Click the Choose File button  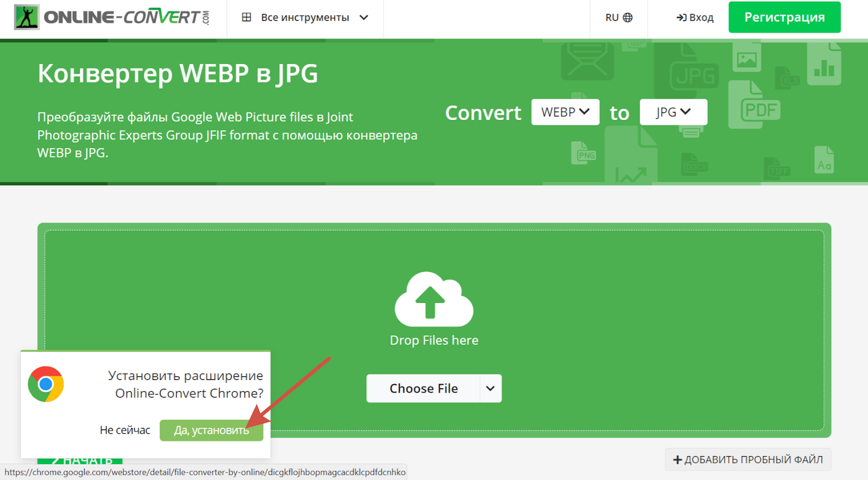point(423,388)
